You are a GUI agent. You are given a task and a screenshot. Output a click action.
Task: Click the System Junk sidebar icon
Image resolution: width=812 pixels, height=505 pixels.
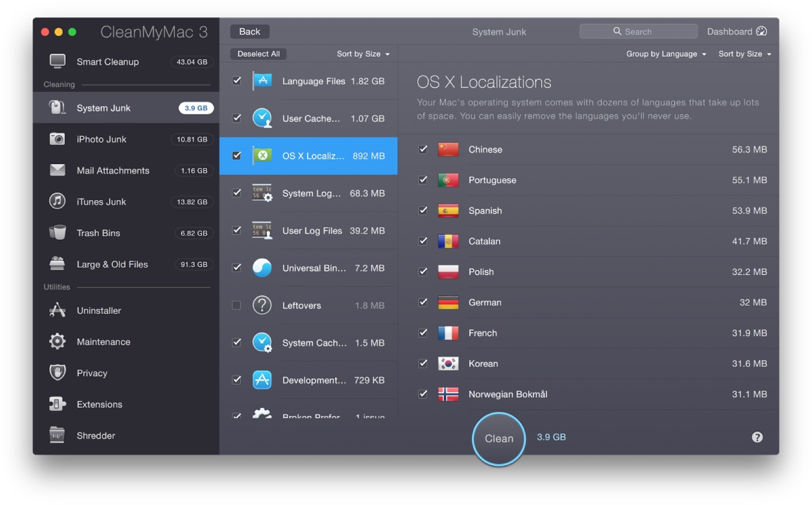tap(57, 107)
